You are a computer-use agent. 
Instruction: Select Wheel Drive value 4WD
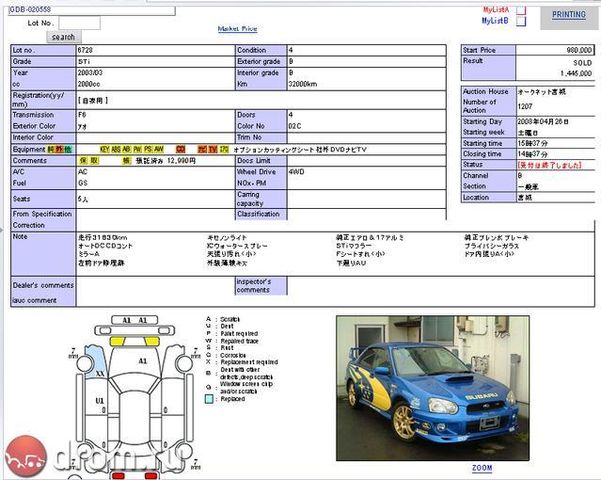pyautogui.click(x=296, y=172)
